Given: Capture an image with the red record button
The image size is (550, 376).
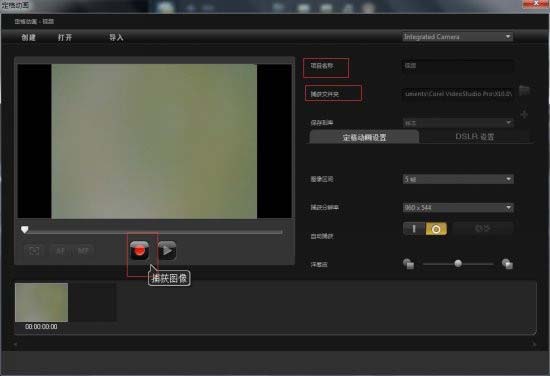Looking at the screenshot, I should pos(140,250).
